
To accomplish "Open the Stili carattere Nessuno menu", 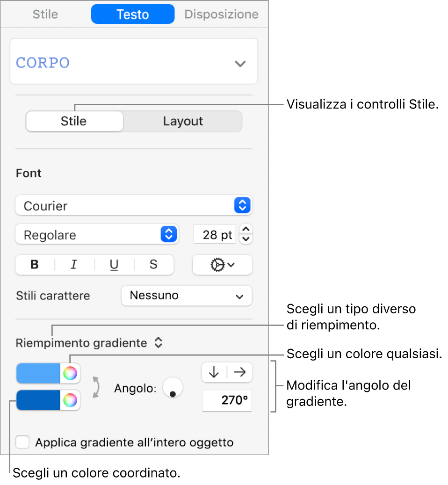I will [x=187, y=296].
